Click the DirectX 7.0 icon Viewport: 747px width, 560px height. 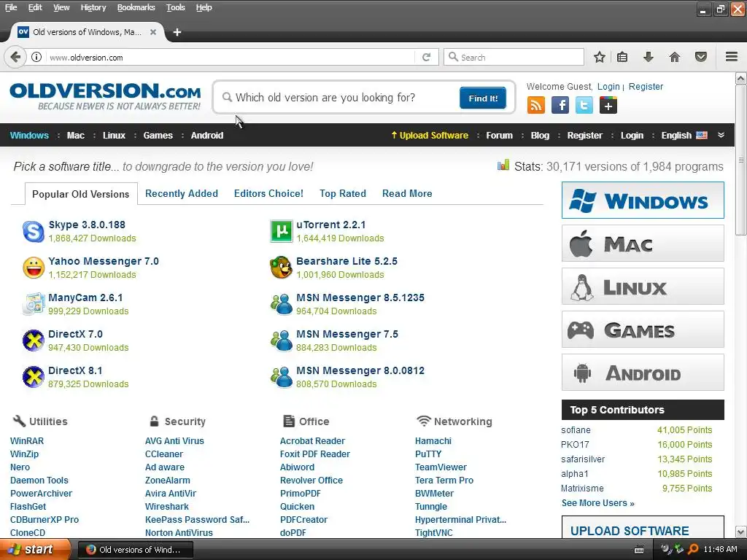coord(34,341)
